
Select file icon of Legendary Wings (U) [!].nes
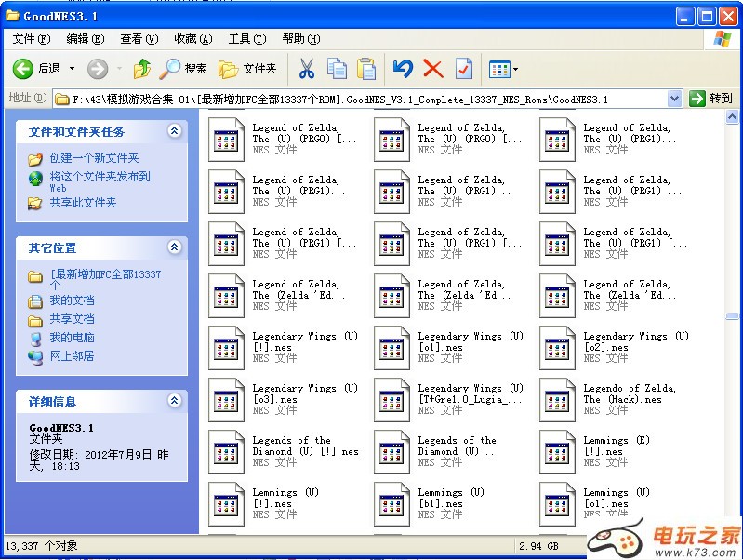[226, 348]
